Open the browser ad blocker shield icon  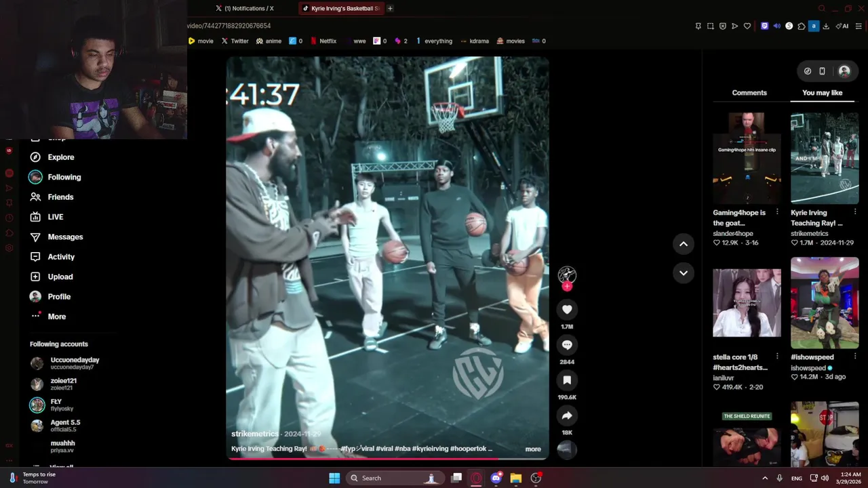pos(722,26)
